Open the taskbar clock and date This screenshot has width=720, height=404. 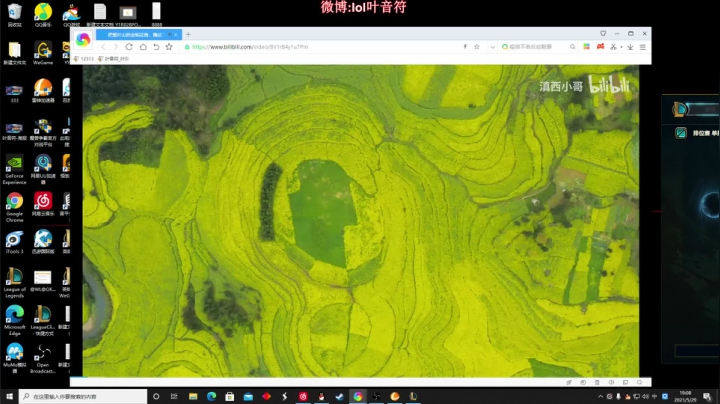[685, 396]
